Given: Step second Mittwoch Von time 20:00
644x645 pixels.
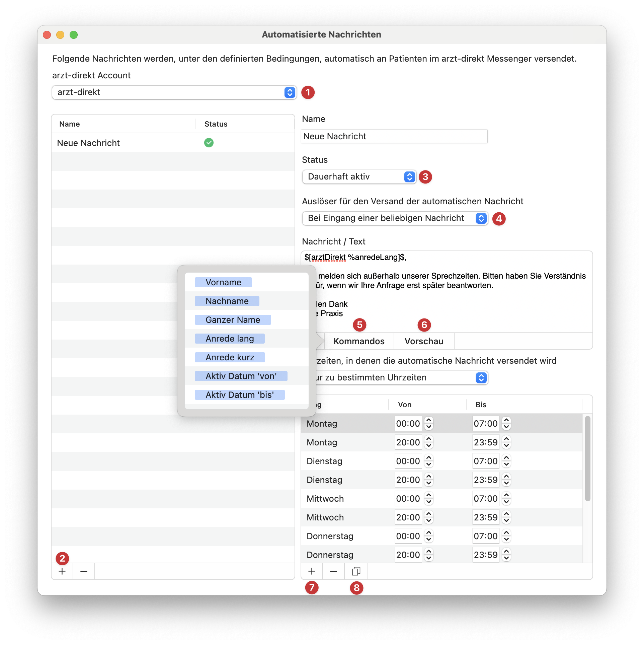Looking at the screenshot, I should [429, 517].
